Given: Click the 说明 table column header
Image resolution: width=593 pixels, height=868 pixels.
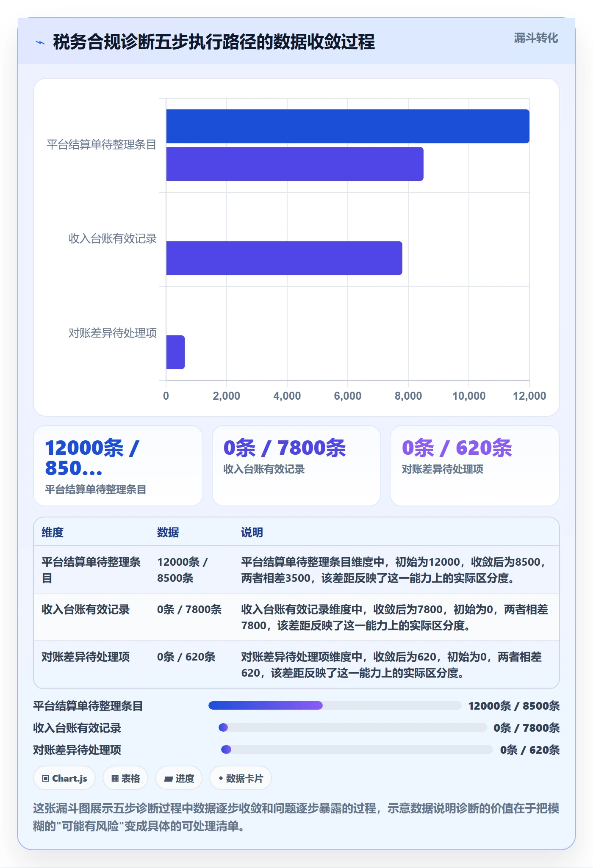Looking at the screenshot, I should 252,532.
